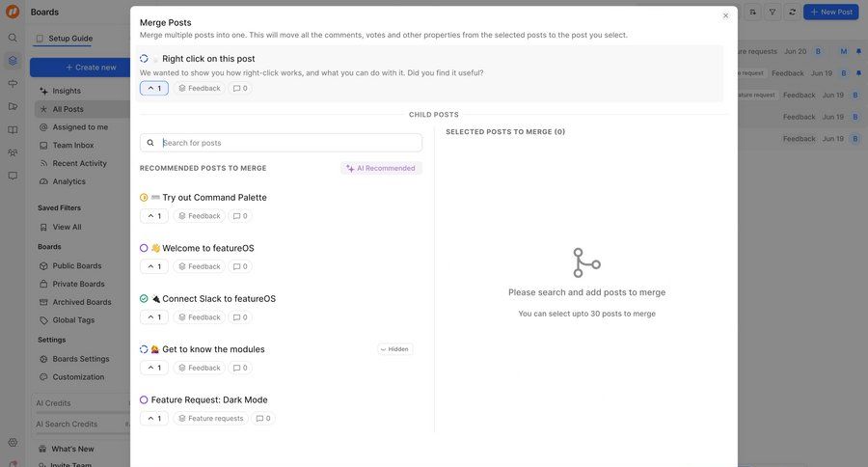This screenshot has width=868, height=467.
Task: Click Feedback tag under Connect Slack post
Action: (200, 316)
